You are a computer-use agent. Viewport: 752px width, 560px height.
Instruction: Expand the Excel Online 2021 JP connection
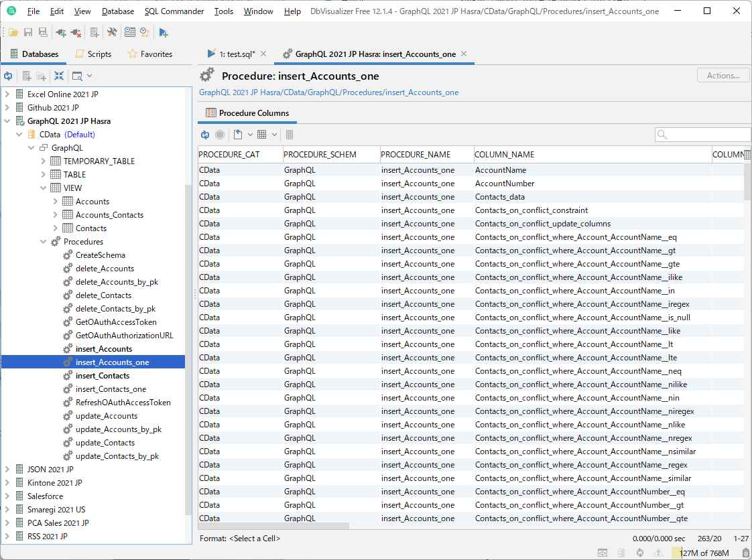pyautogui.click(x=7, y=94)
